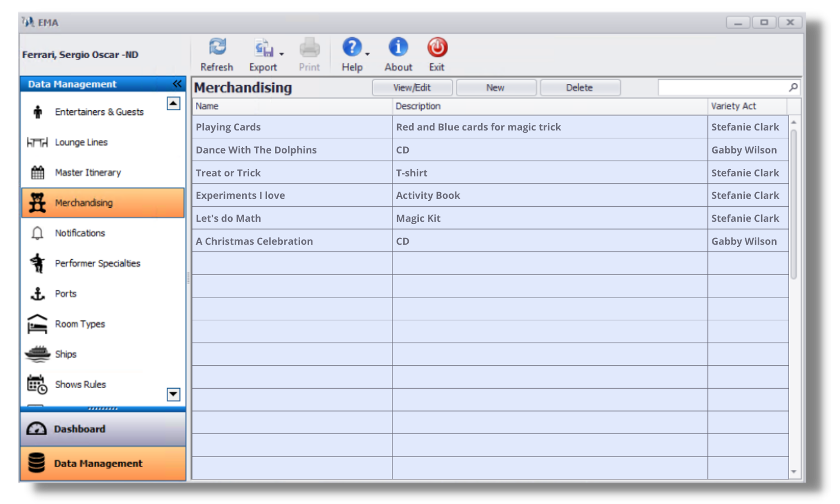Switch to the Dashboard section
840x504 pixels.
(x=79, y=428)
